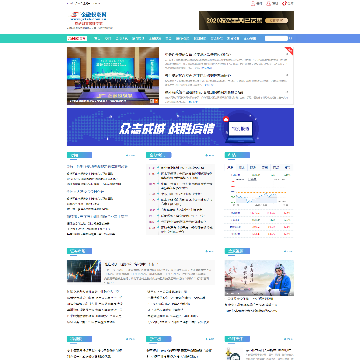The width and height of the screenshot is (360, 360).
Task: Open the opera performer image in blue costume
Action: [259, 278]
